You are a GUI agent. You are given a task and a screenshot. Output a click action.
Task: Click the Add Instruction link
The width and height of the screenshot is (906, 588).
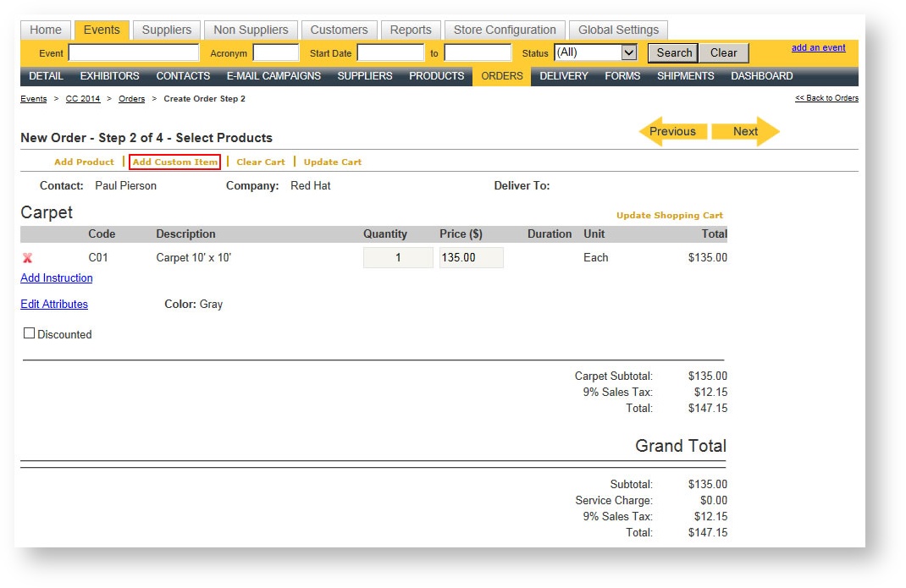57,278
